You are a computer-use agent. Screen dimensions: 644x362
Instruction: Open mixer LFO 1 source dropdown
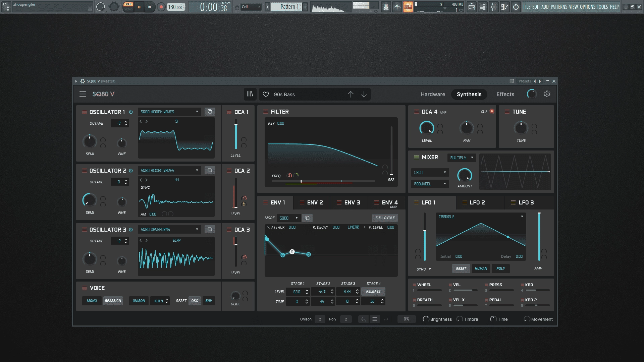[430, 172]
